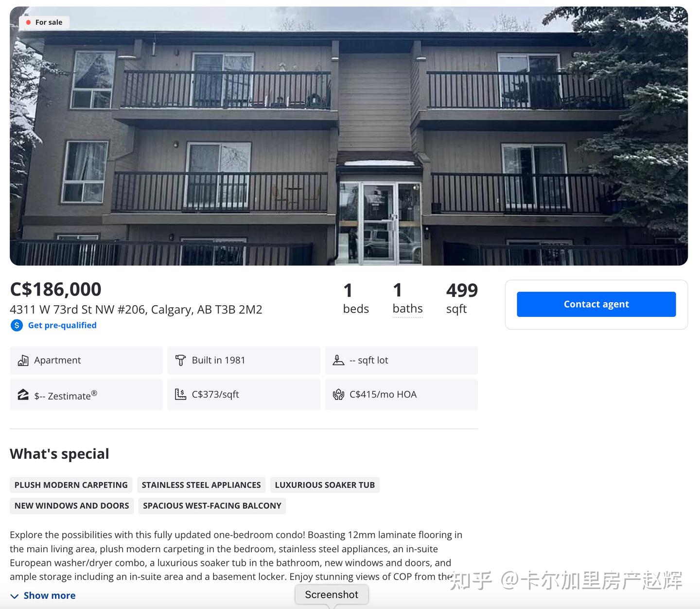
Task: Click the Contact agent button
Action: [x=596, y=304]
